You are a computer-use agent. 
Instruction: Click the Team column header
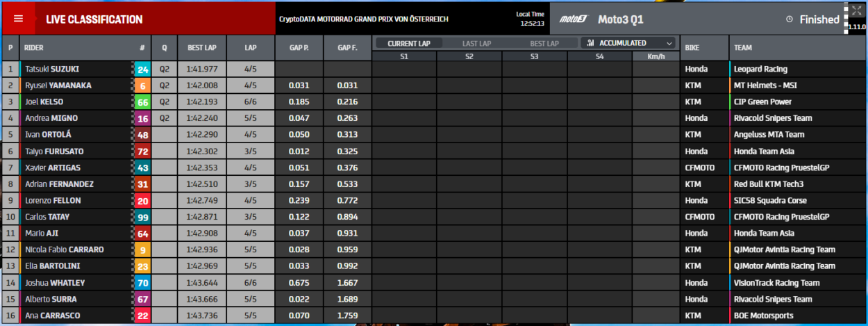coord(742,48)
